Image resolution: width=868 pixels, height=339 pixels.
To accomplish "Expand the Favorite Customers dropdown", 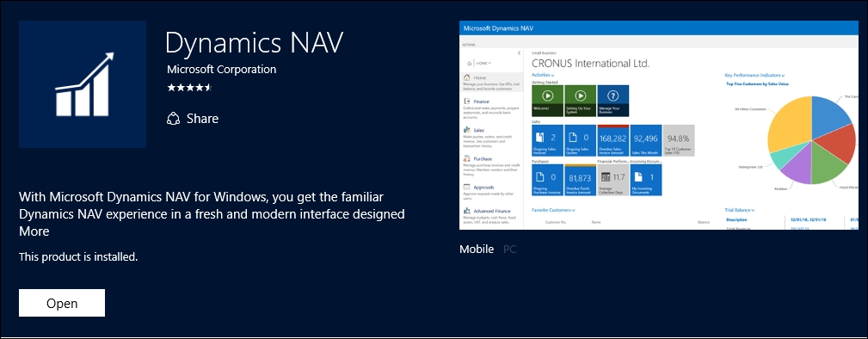I will 553,210.
